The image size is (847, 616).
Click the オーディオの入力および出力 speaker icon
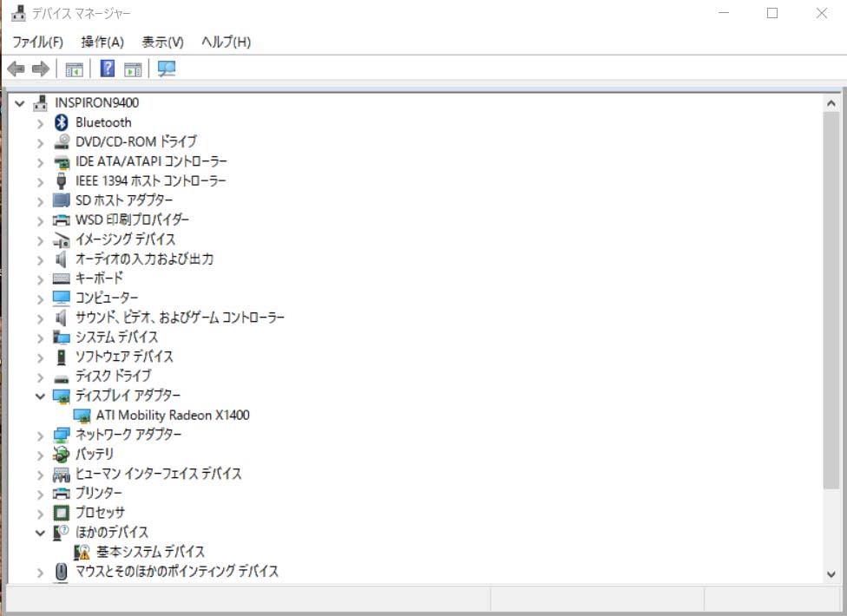coord(61,259)
